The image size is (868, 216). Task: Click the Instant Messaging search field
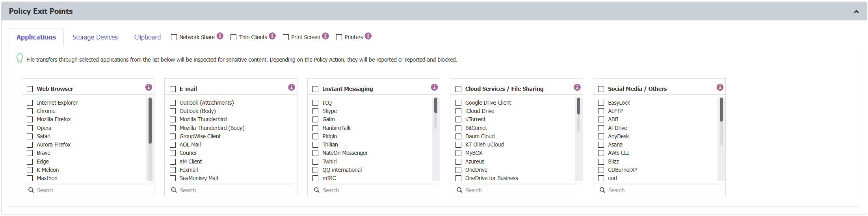tap(374, 190)
